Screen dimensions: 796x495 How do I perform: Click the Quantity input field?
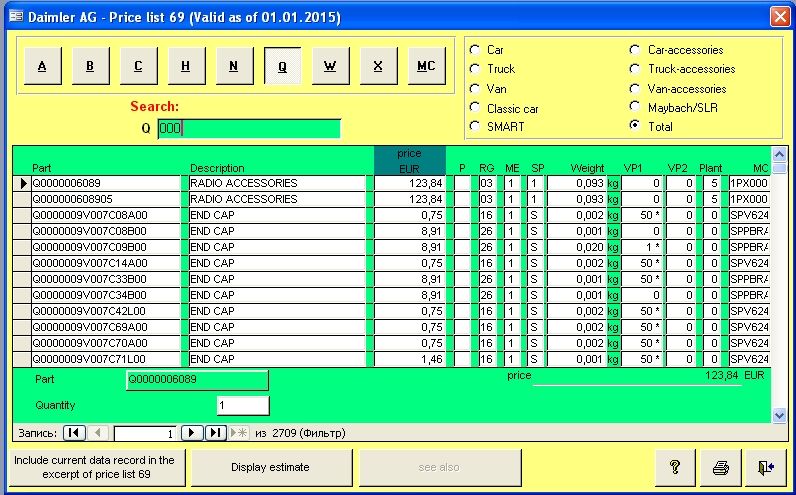tap(243, 405)
